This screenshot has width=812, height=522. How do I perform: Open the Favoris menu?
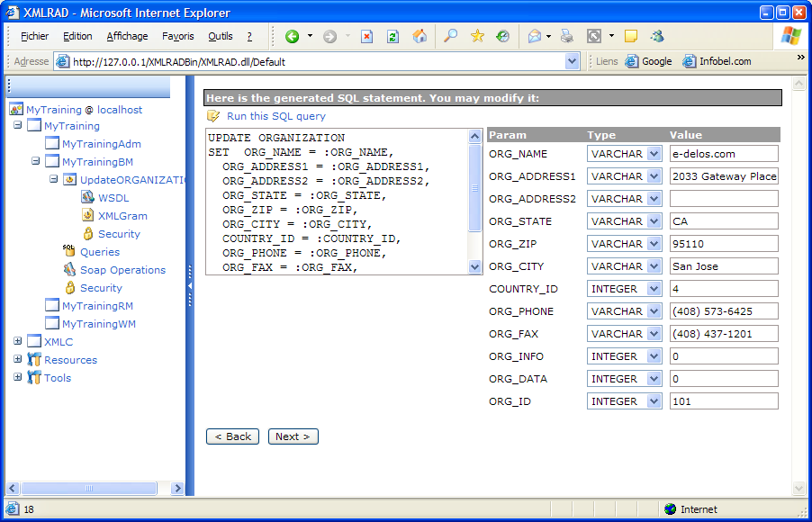[x=177, y=37]
